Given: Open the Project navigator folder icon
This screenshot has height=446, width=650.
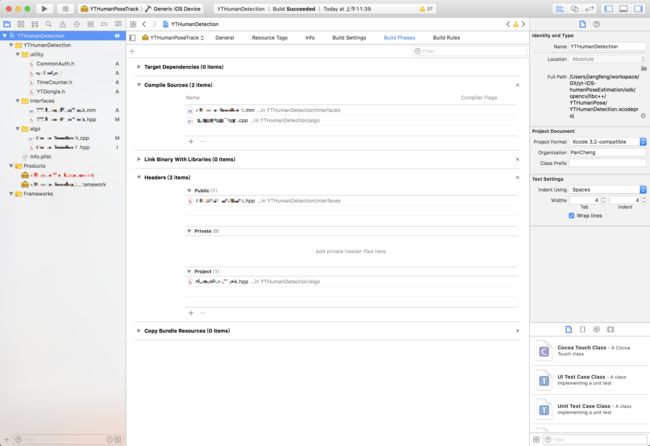Looking at the screenshot, I should click(x=7, y=24).
